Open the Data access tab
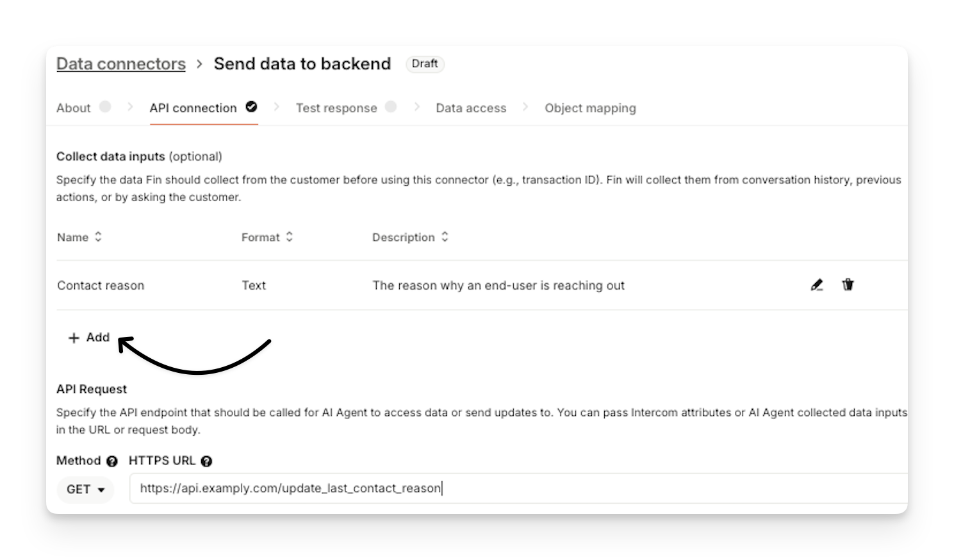 tap(471, 108)
